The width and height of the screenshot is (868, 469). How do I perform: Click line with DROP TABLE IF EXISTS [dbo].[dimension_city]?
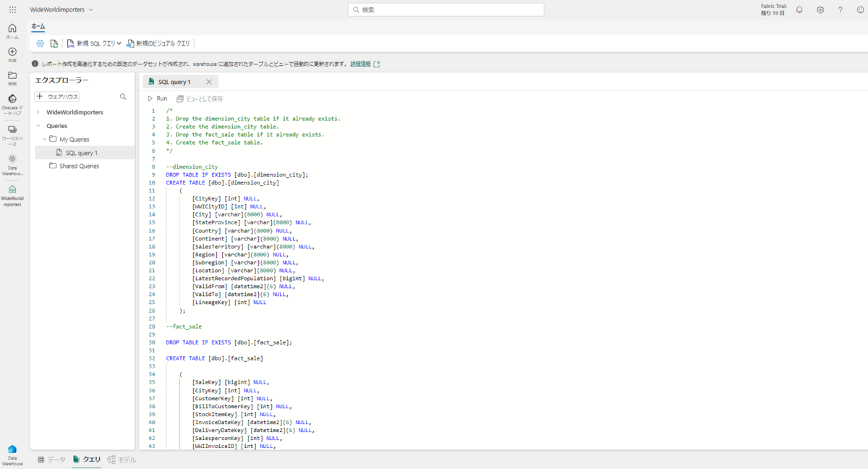pyautogui.click(x=237, y=174)
